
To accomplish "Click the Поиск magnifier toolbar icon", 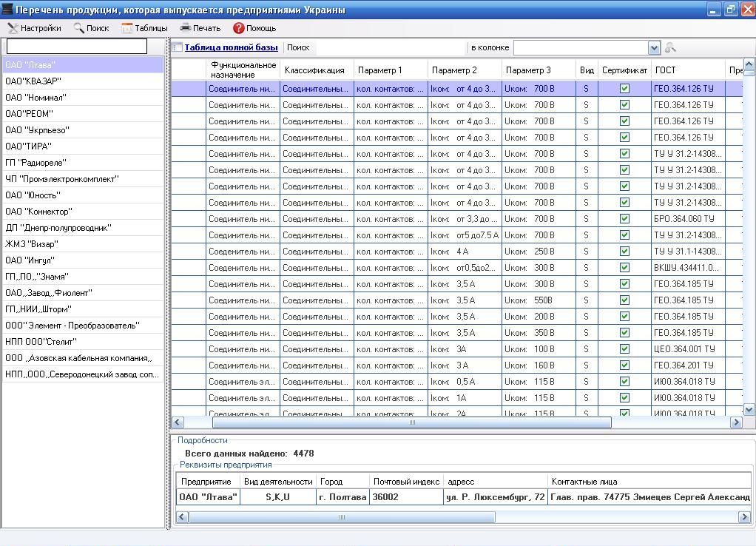I will click(79, 28).
